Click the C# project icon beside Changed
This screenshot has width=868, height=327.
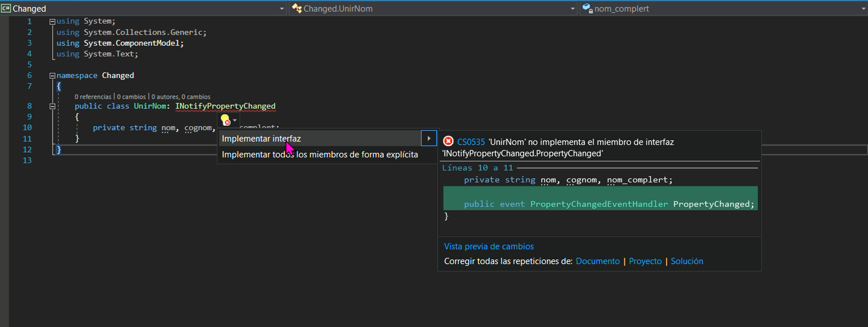click(6, 8)
